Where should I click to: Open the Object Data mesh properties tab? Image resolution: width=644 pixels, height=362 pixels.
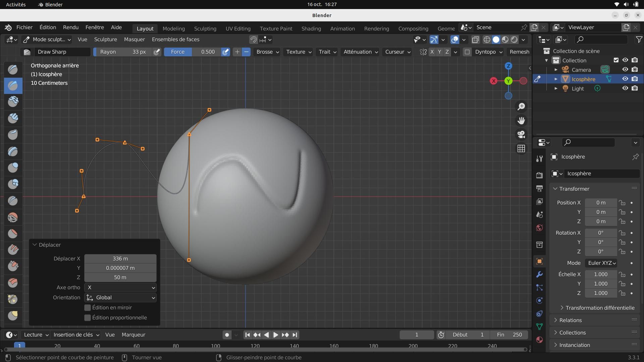pyautogui.click(x=539, y=326)
